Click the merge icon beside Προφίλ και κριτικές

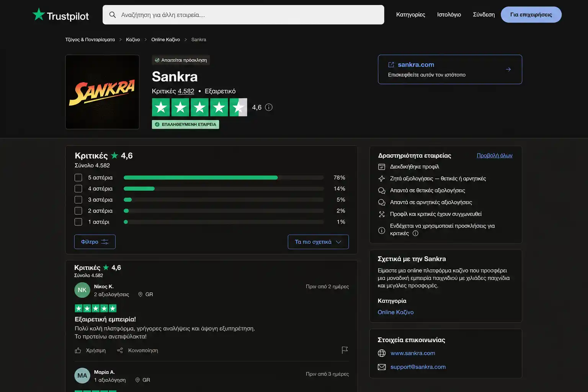pyautogui.click(x=382, y=214)
